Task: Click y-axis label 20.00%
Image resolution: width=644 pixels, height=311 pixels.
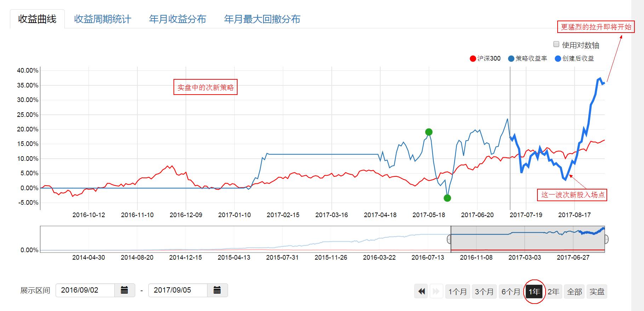Action: coord(28,129)
